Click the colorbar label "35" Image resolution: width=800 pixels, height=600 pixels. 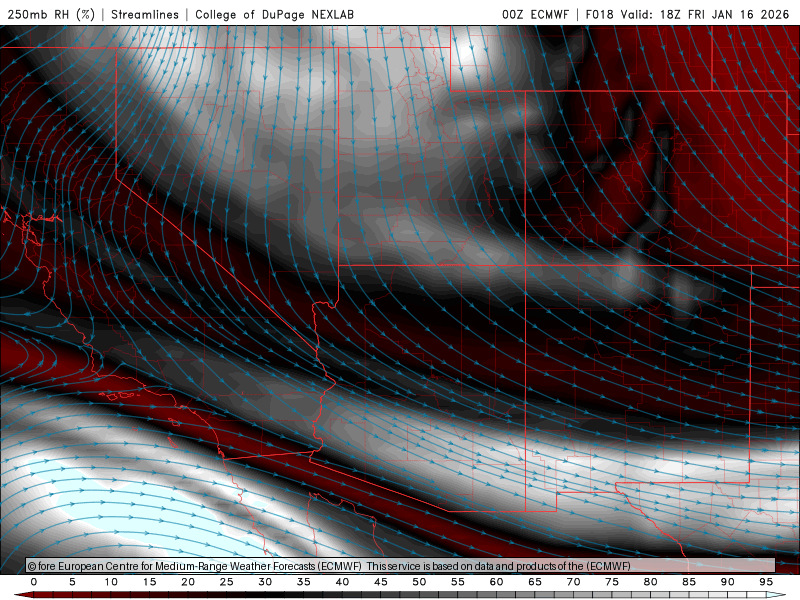(304, 582)
